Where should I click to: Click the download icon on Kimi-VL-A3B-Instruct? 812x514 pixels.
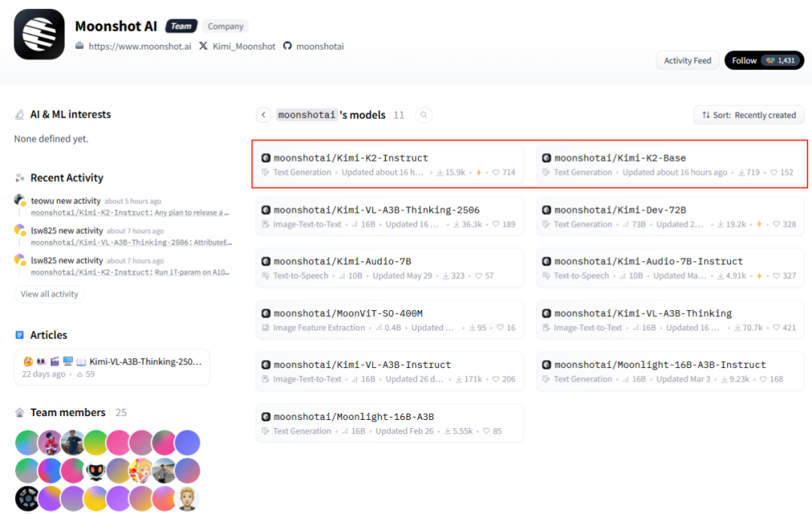459,379
